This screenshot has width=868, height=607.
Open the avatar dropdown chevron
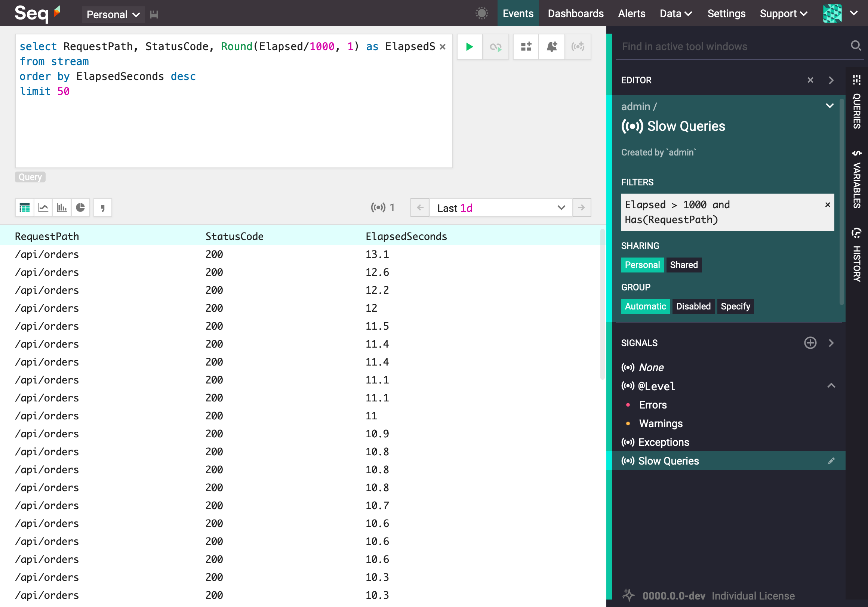[854, 13]
